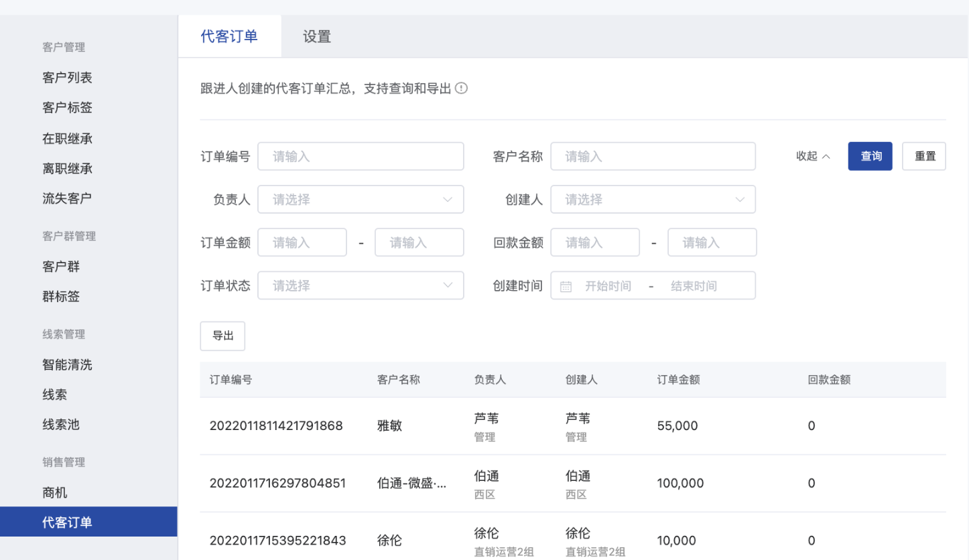Open 线索池 in the sidebar
The height and width of the screenshot is (560, 969).
pos(61,424)
